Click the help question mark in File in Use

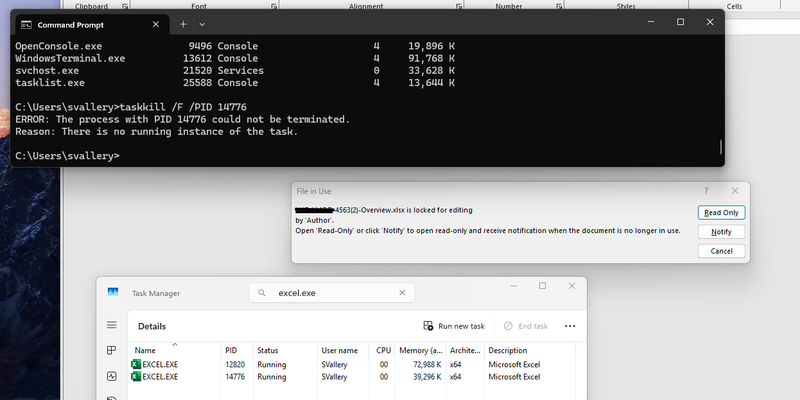pos(706,191)
